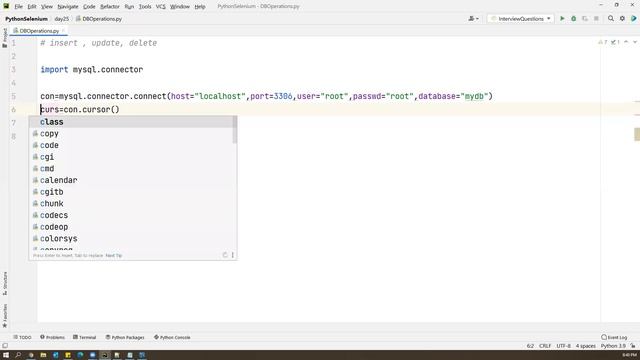
Task: Change UTF-8 file encoding in the status bar
Action: point(564,346)
